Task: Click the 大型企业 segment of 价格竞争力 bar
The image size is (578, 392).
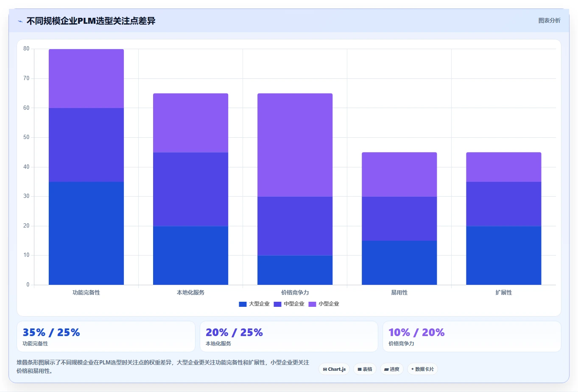Action: 295,270
